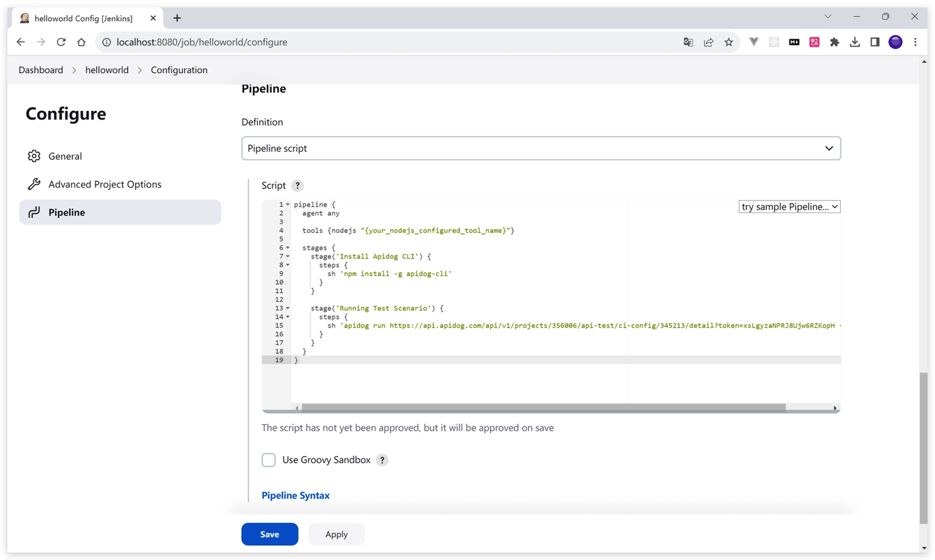The image size is (935, 560).
Task: Click the bookmark star icon
Action: [728, 42]
